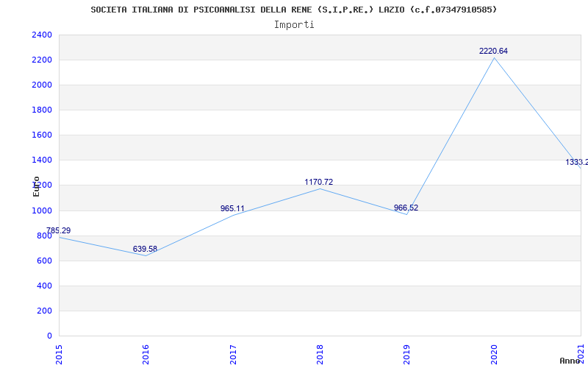The width and height of the screenshot is (588, 368).
Task: Click the Euro y-axis title
Action: point(36,186)
